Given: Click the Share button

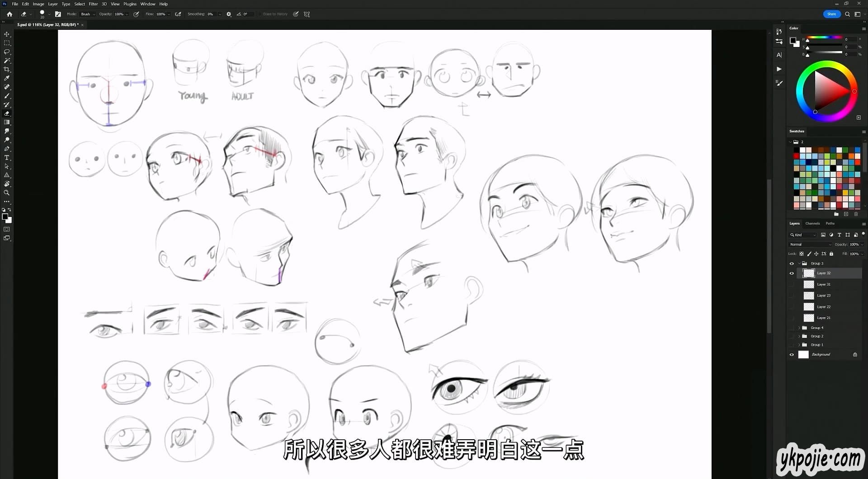Looking at the screenshot, I should [831, 14].
